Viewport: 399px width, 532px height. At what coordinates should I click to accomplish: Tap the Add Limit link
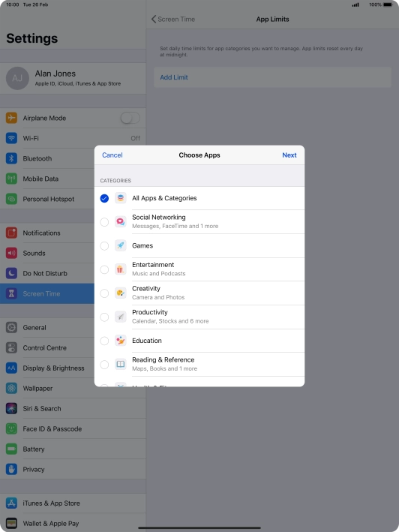point(174,77)
